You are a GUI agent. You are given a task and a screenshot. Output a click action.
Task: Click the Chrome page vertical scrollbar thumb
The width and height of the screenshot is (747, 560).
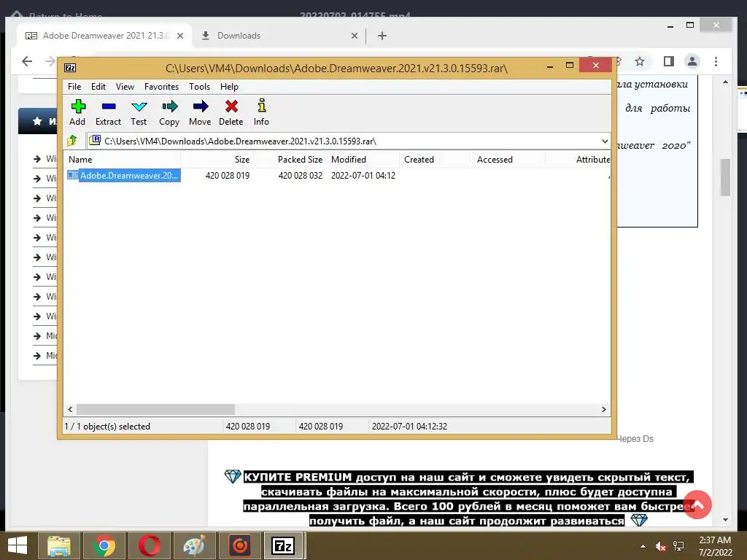point(725,176)
